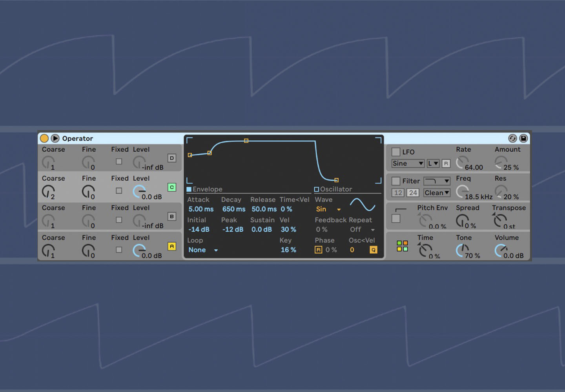Toggle the LFO retrigger R button
The height and width of the screenshot is (392, 565).
click(446, 163)
